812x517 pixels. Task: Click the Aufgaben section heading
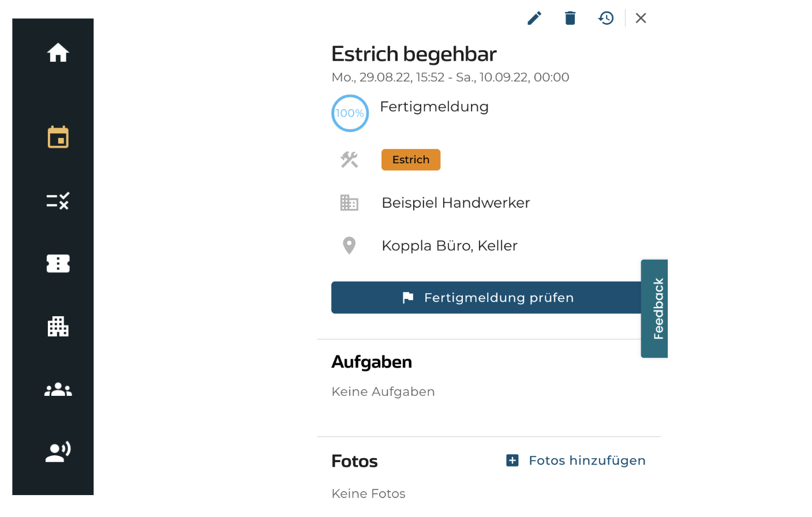pyautogui.click(x=372, y=362)
